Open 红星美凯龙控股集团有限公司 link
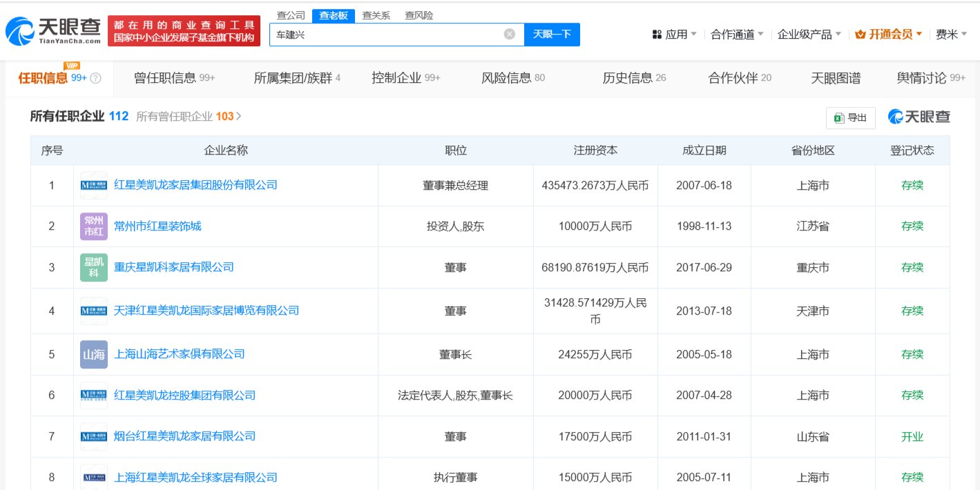 (185, 395)
